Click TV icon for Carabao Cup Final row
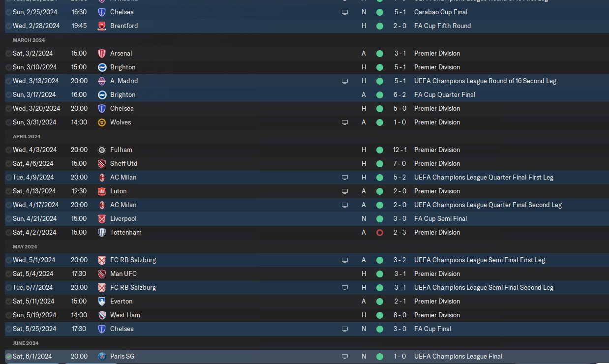 (345, 12)
